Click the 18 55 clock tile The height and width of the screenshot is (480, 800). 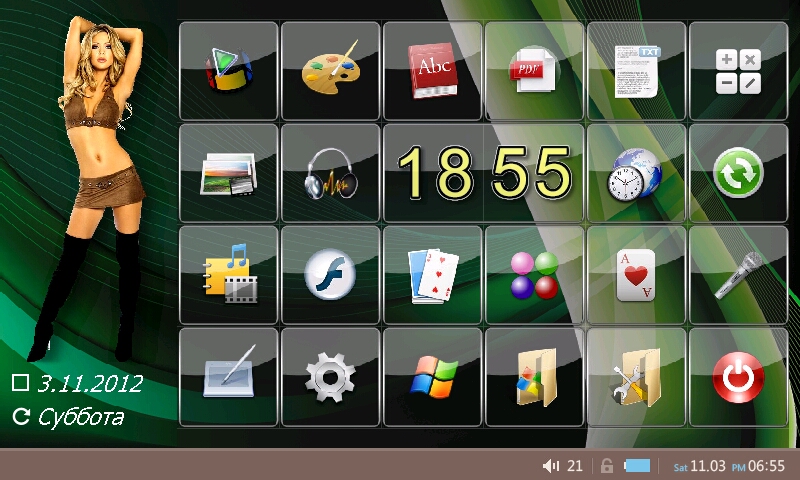pyautogui.click(x=484, y=173)
